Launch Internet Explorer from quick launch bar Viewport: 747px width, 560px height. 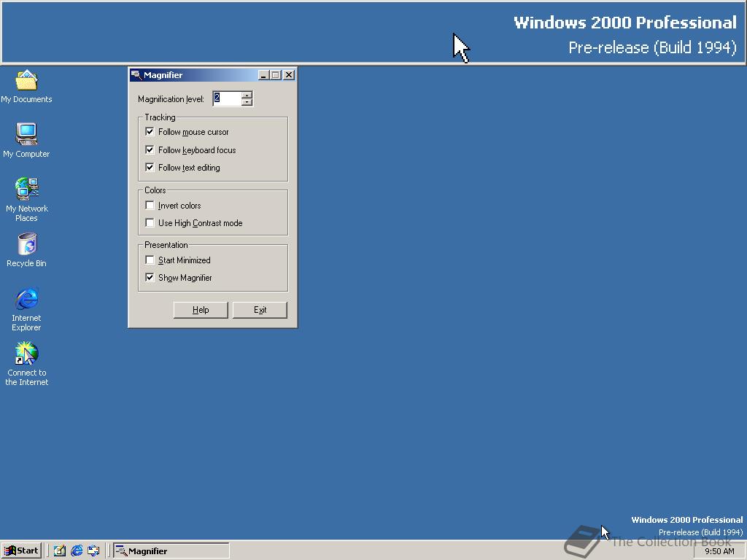pos(76,551)
